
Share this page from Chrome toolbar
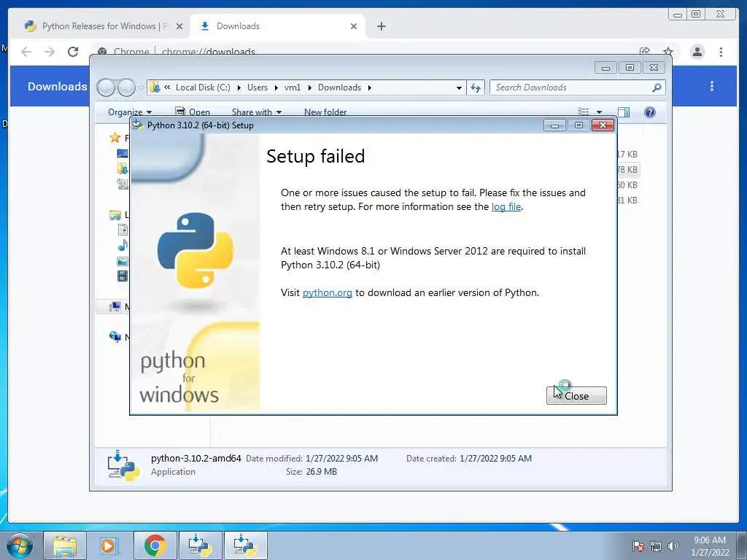point(645,52)
